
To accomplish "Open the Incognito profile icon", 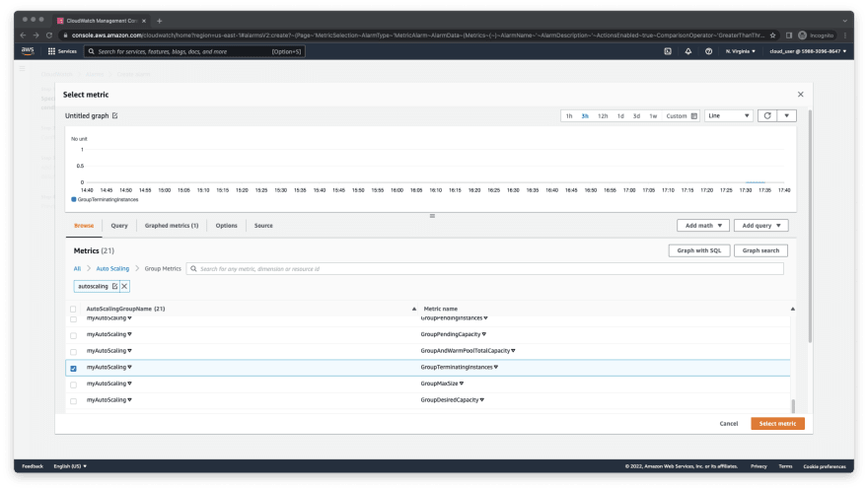I will click(803, 35).
